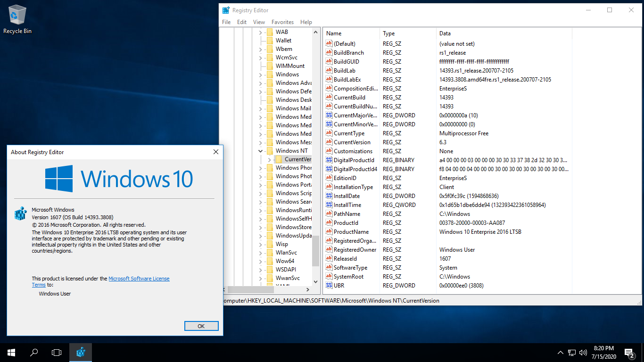Click the InstallDate DWORD icon
Image resolution: width=644 pixels, height=362 pixels.
click(329, 196)
